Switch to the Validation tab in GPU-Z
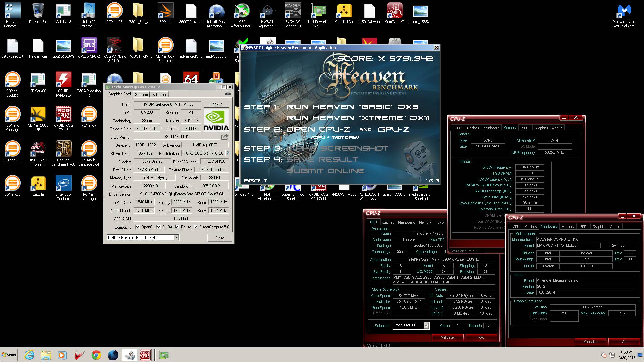The height and width of the screenshot is (362, 644). click(159, 95)
